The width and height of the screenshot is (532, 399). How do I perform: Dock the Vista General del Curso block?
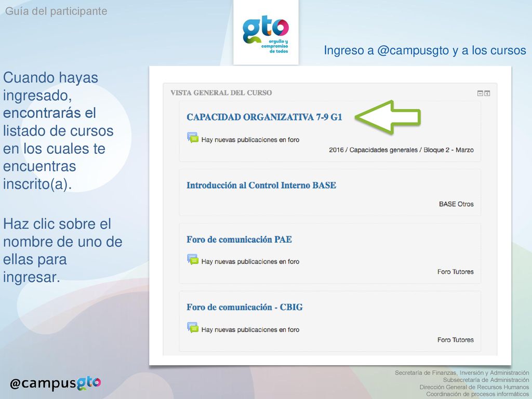tap(487, 94)
